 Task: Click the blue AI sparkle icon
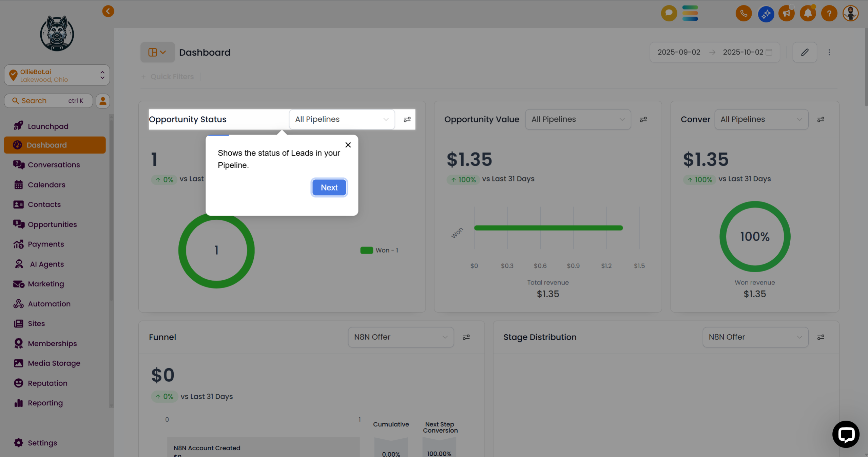coord(766,14)
